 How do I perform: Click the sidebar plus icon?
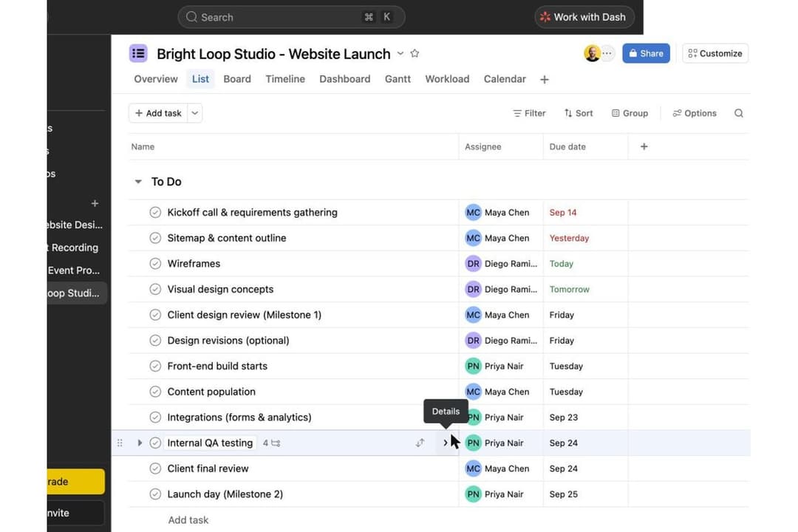(x=95, y=204)
